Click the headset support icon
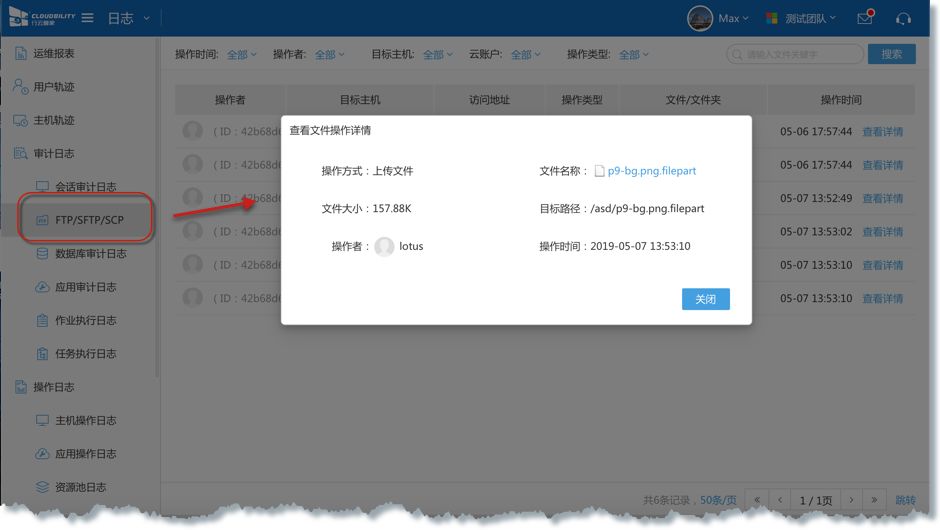Viewport: 940px width, 530px height. [903, 19]
